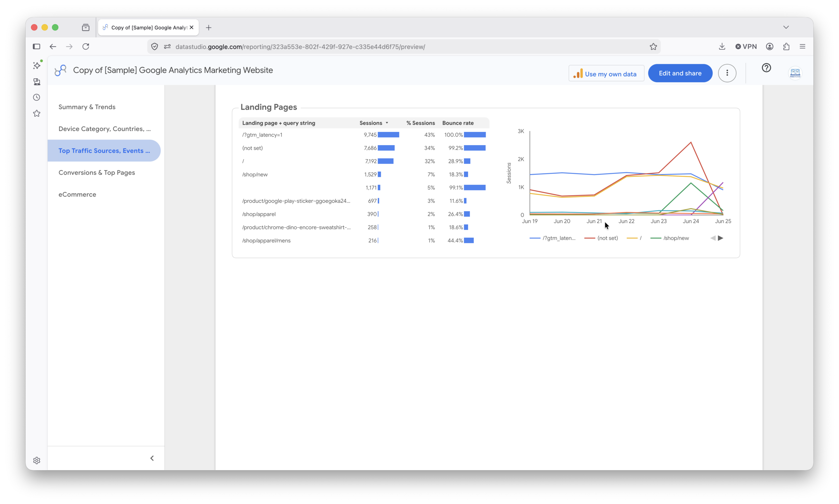Screen dimensions: 839x504
Task: Open Conversions & Top Pages page
Action: [96, 173]
